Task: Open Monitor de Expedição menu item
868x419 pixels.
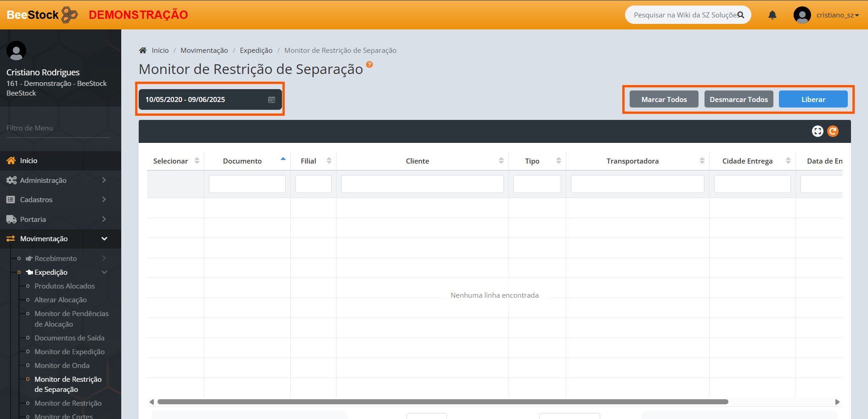Action: [69, 351]
